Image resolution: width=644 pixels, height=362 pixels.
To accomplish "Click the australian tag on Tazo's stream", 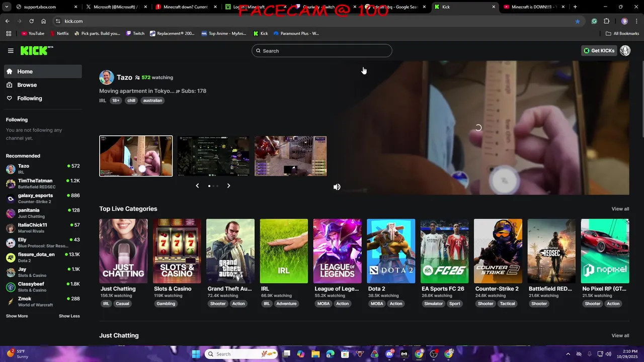I will coord(152,101).
